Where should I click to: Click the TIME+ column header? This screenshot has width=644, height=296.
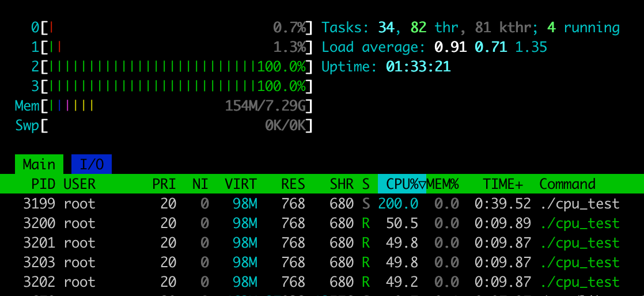coord(503,184)
